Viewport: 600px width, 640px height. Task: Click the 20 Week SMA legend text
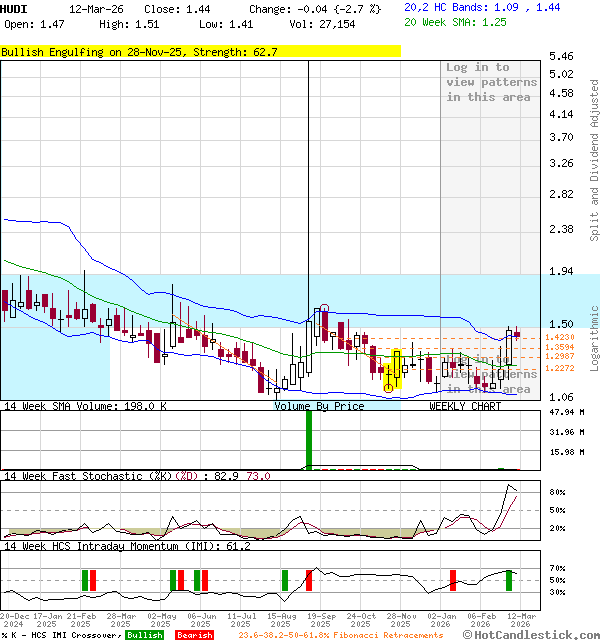click(455, 21)
